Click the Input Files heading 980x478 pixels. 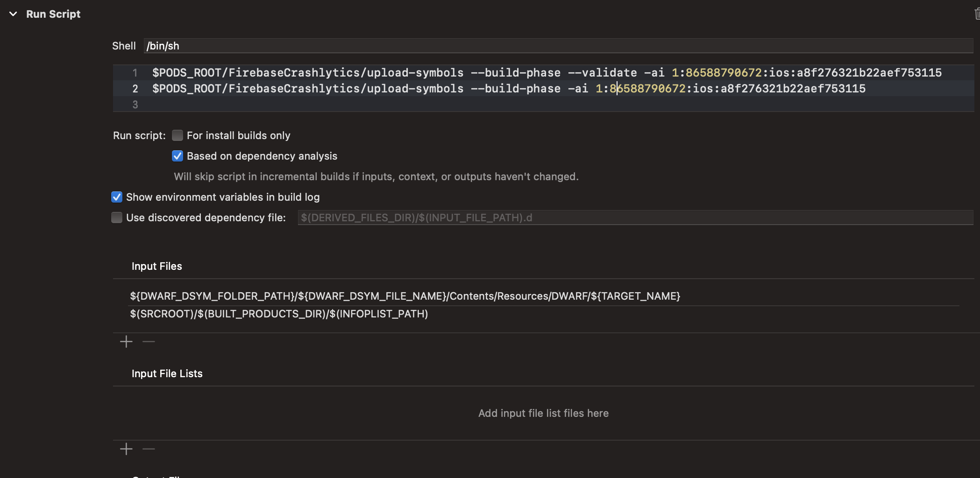point(157,266)
